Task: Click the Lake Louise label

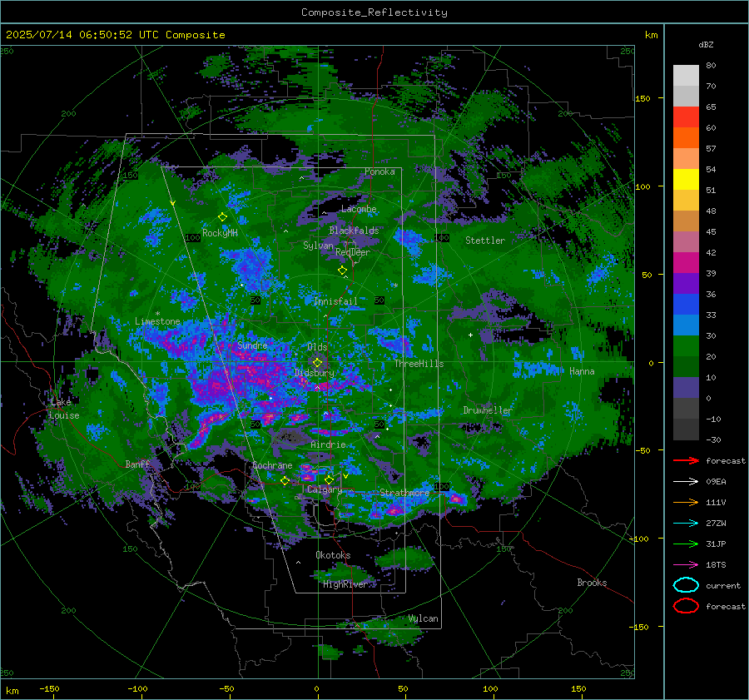Action: pyautogui.click(x=64, y=409)
